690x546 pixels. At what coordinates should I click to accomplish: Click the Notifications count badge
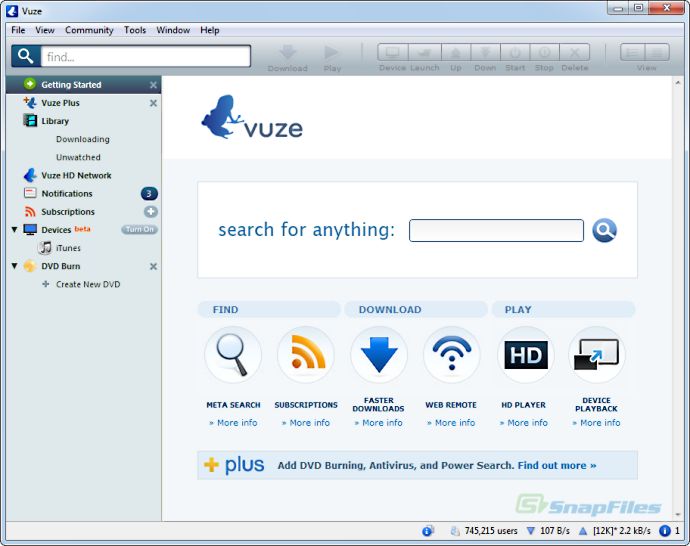click(x=149, y=194)
